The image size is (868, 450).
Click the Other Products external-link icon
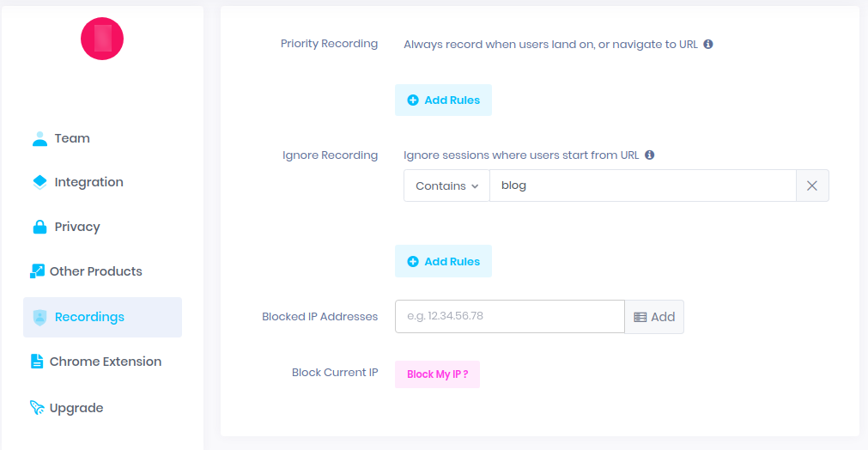coord(37,271)
